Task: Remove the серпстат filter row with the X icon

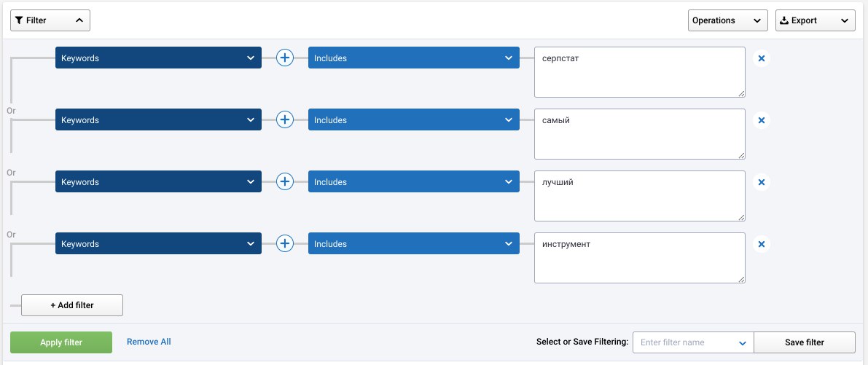Action: (761, 58)
